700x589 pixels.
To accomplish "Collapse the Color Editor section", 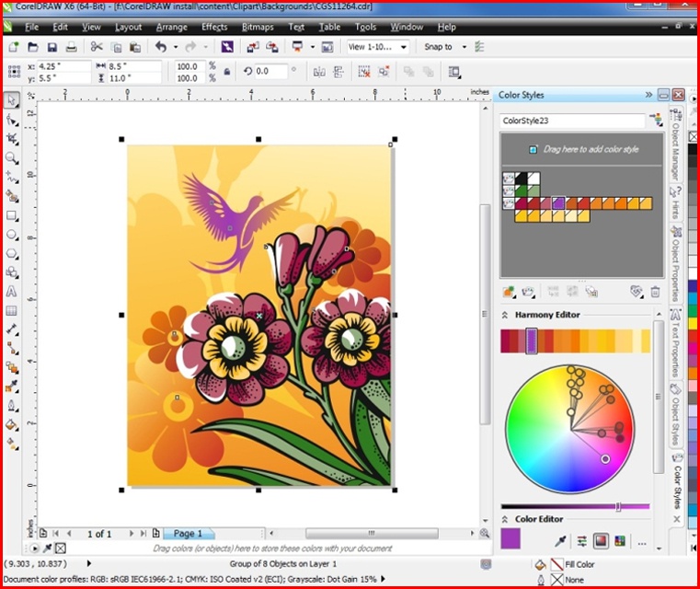I will point(505,519).
